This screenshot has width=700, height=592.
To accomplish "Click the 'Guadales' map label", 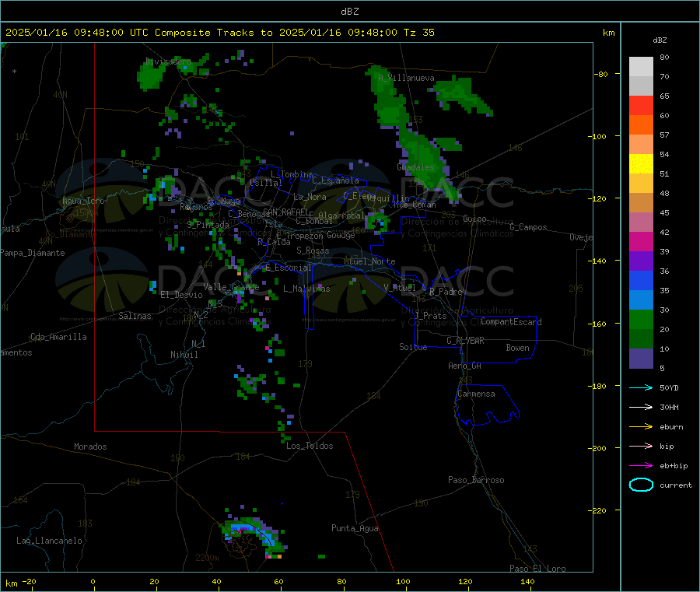I will (415, 167).
